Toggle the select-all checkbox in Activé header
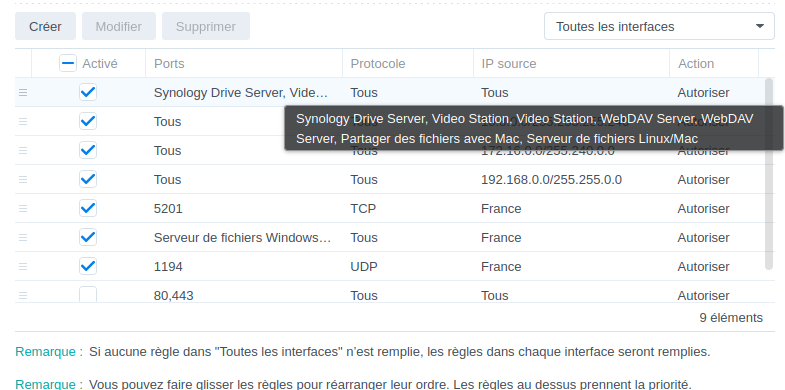The height and width of the screenshot is (390, 785). 68,63
